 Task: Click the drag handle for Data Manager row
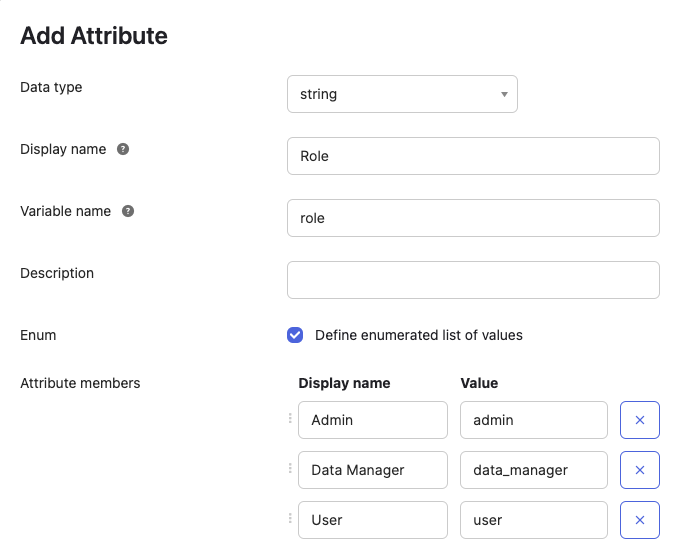291,469
